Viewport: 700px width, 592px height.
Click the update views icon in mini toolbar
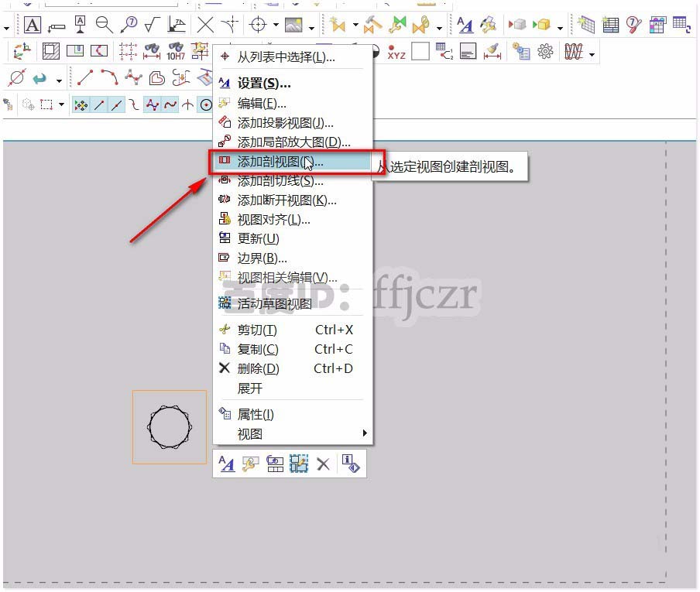275,464
